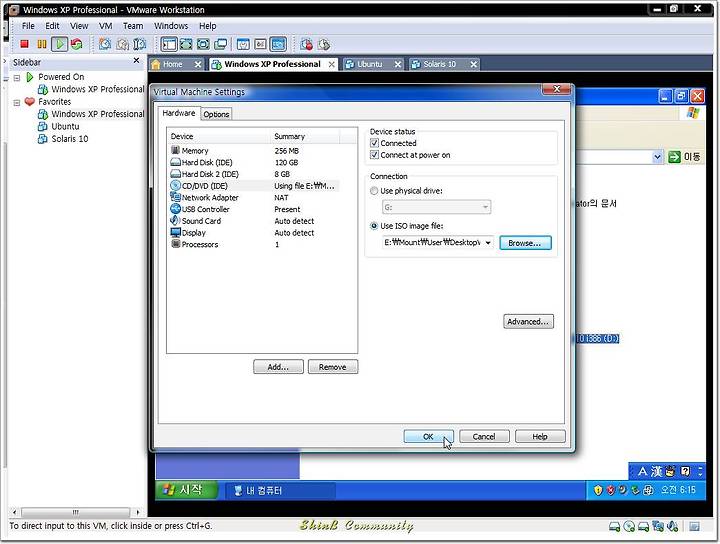Click the sidebar scroll right arrow
Image resolution: width=720 pixels, height=544 pixels.
(x=137, y=512)
